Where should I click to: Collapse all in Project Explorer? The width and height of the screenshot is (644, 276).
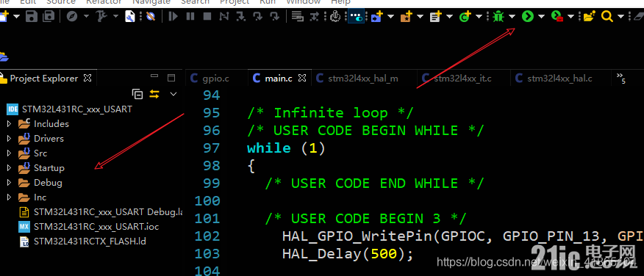tap(137, 94)
